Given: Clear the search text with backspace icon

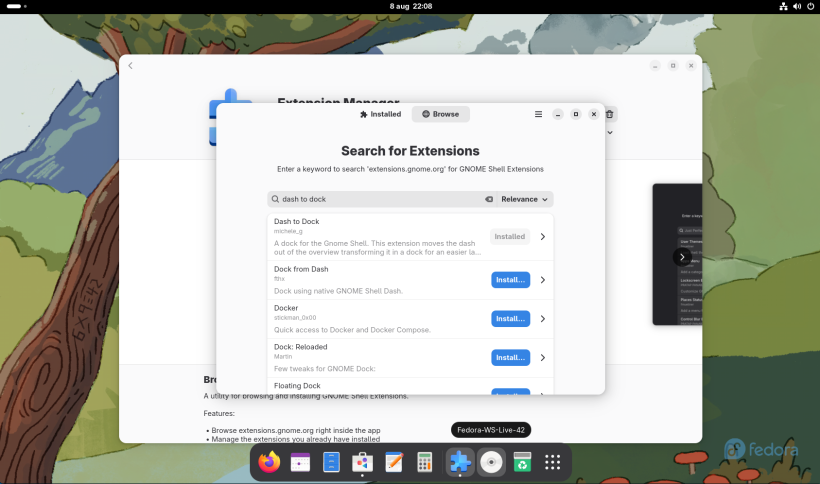Looking at the screenshot, I should point(488,199).
